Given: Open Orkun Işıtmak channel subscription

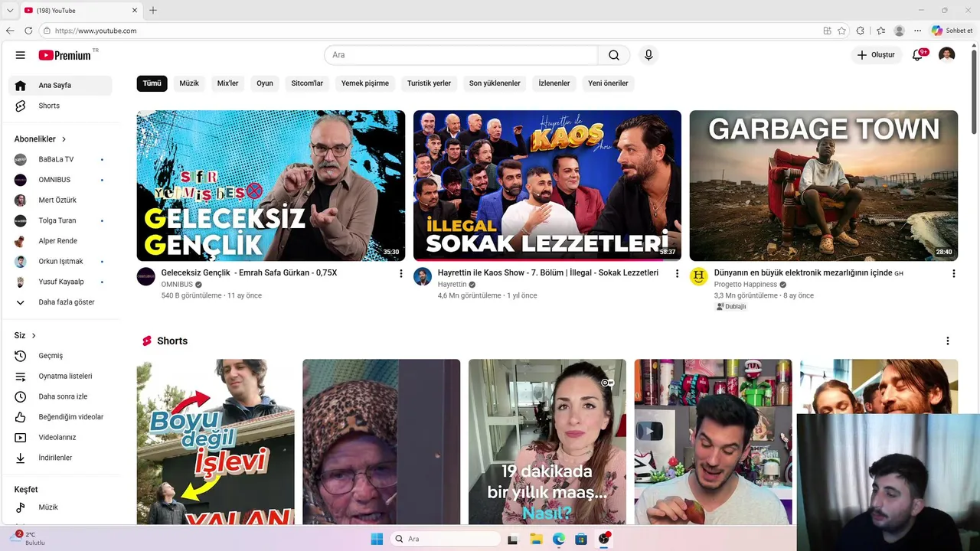Looking at the screenshot, I should [60, 262].
